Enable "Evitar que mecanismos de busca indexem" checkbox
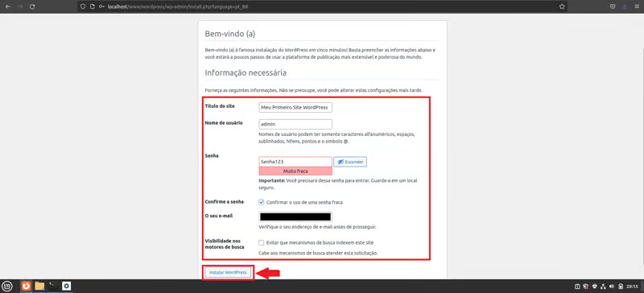 261,242
